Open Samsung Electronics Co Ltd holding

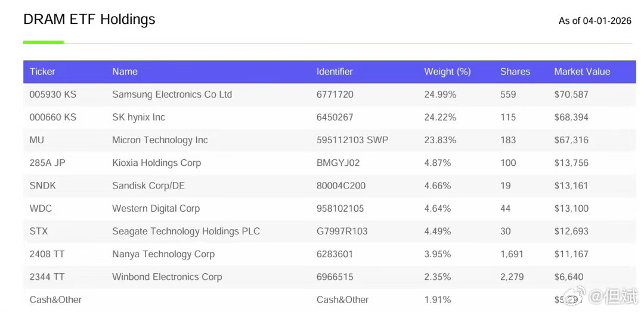point(172,94)
